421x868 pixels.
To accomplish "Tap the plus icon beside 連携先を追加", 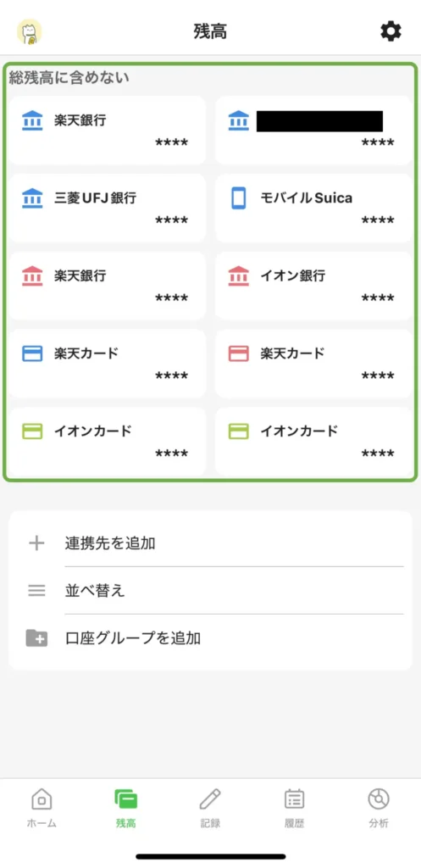I will pos(36,543).
